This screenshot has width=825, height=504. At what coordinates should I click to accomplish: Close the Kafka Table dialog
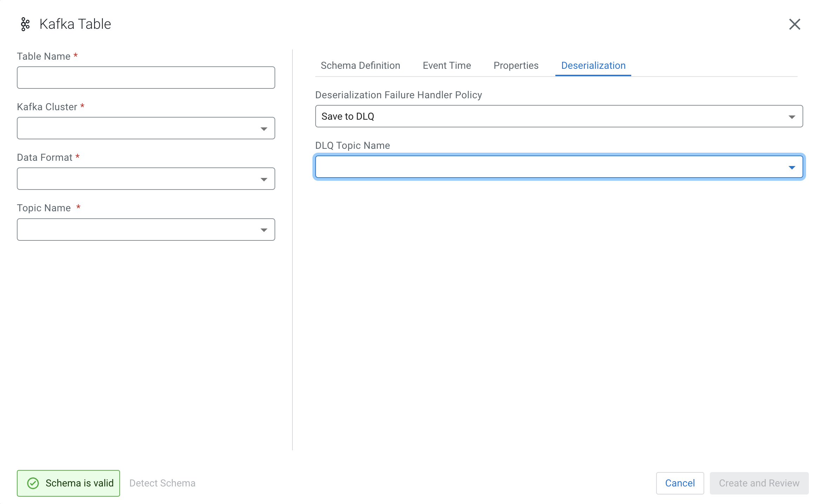pos(794,24)
